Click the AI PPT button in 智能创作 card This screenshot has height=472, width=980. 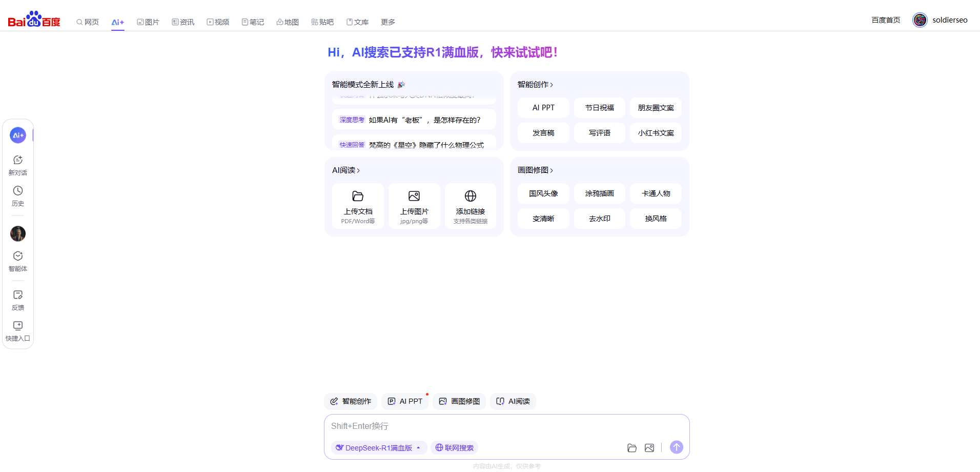tap(543, 108)
